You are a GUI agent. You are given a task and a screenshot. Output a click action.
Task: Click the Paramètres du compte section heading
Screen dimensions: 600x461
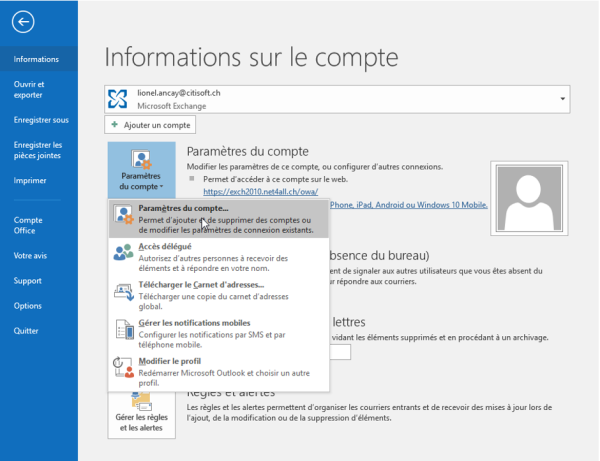click(x=248, y=151)
